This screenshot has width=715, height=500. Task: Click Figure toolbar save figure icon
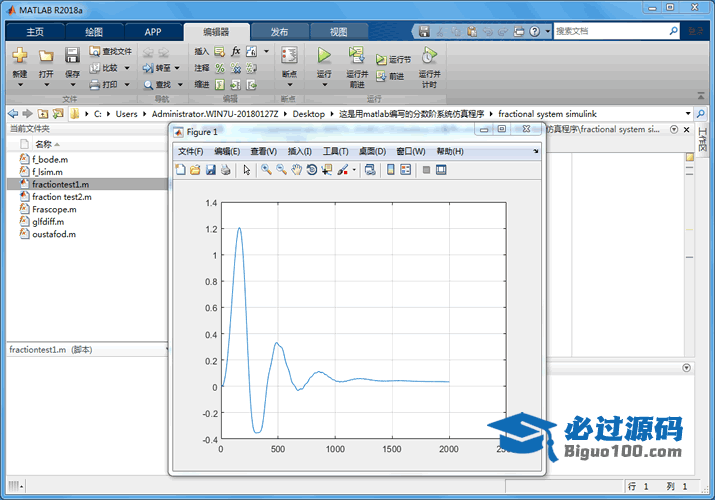click(x=210, y=170)
